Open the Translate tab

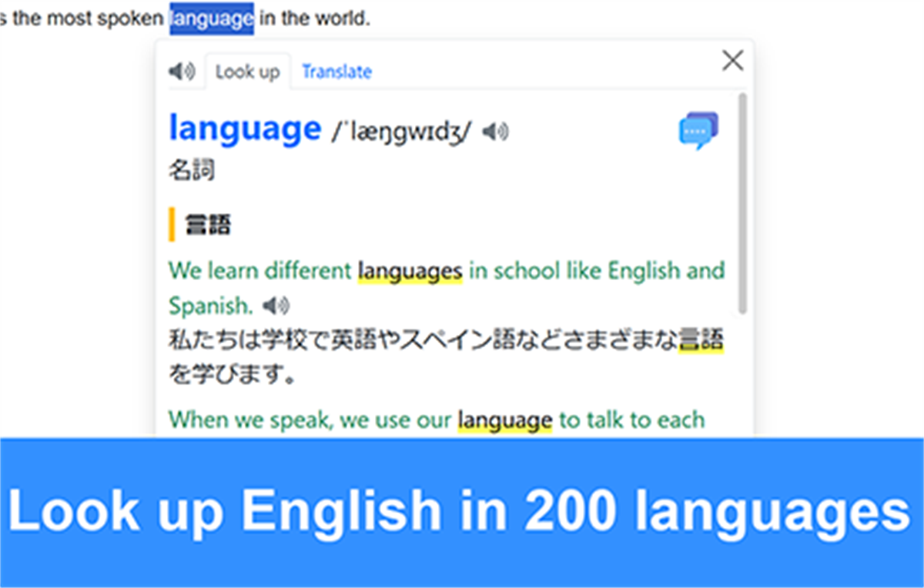tap(336, 72)
